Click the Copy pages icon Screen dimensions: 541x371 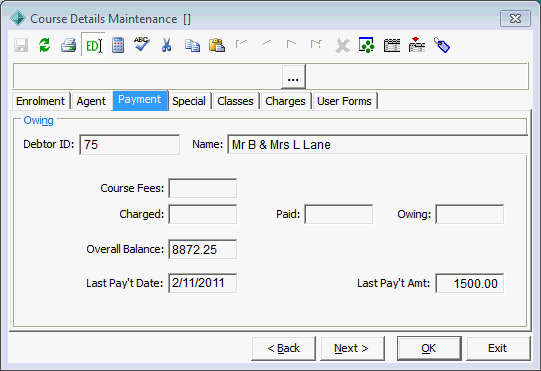192,45
